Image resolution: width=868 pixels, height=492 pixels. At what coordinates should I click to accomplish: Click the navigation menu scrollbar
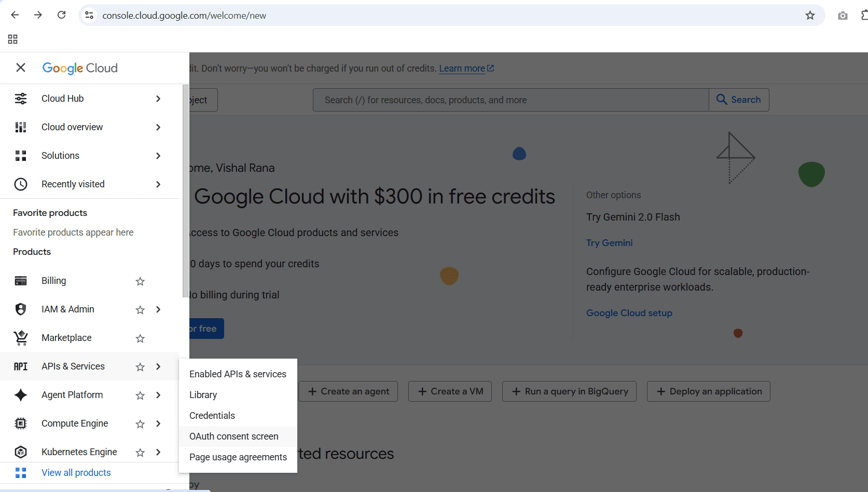coord(186,191)
